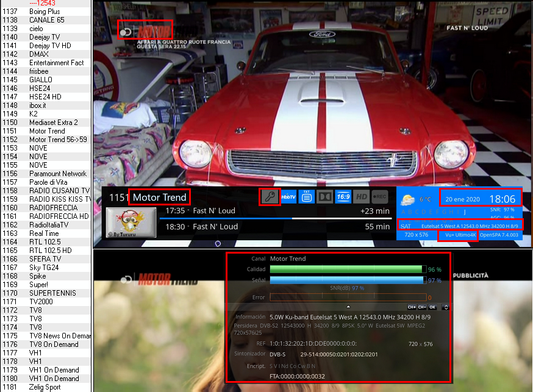The width and height of the screenshot is (533, 392).
Task: Click the encryption key icon
Action: [x=270, y=197]
